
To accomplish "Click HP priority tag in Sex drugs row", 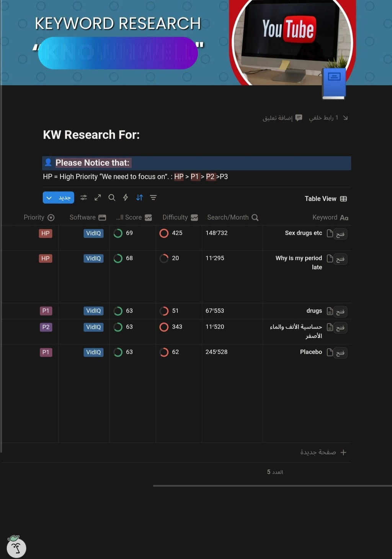I will (45, 233).
